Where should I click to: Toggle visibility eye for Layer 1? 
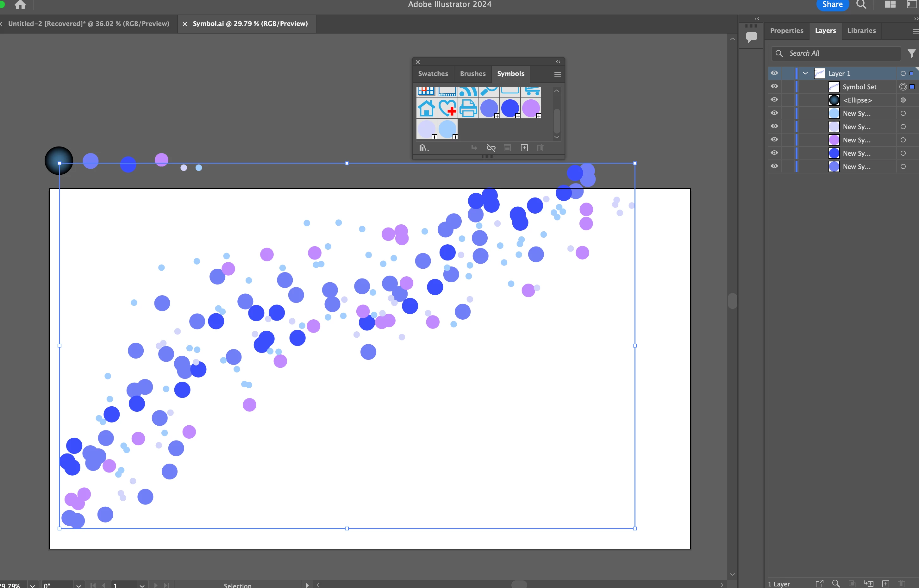tap(774, 73)
